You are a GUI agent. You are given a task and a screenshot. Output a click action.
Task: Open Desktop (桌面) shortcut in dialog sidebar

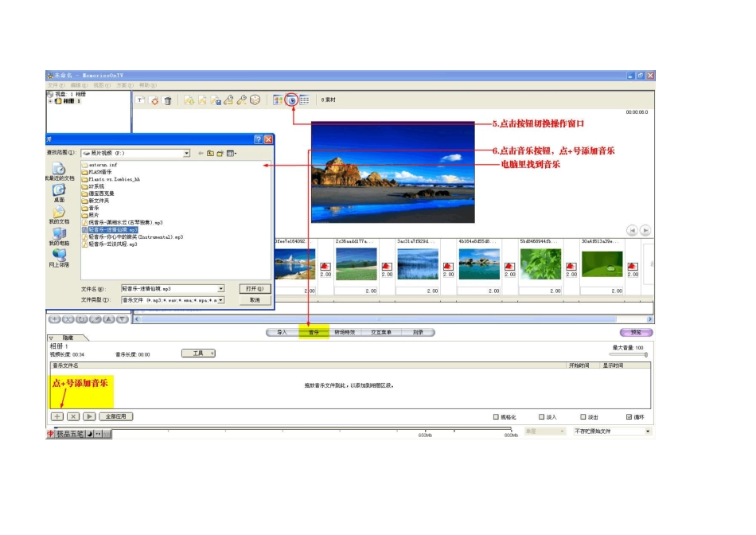click(x=59, y=193)
